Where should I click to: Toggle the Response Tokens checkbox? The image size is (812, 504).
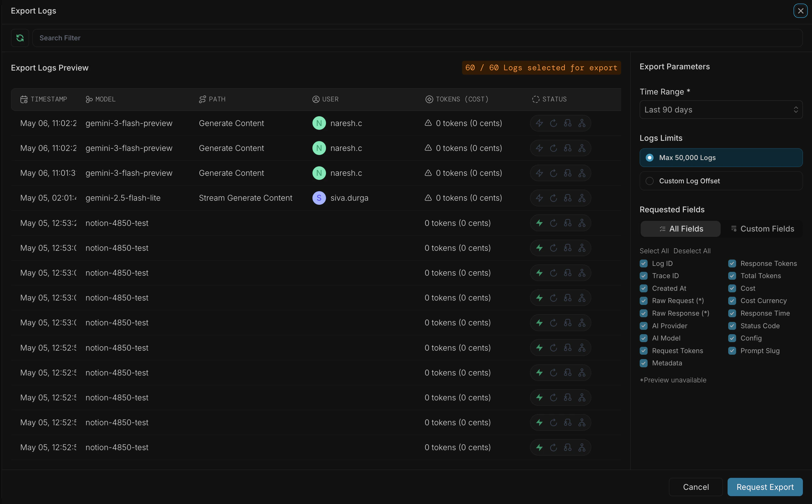point(732,264)
